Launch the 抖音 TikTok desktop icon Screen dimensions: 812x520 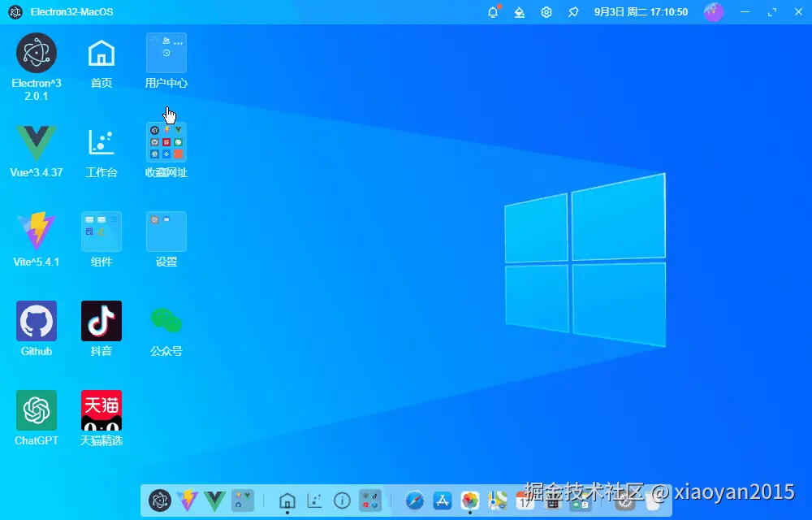tap(101, 321)
